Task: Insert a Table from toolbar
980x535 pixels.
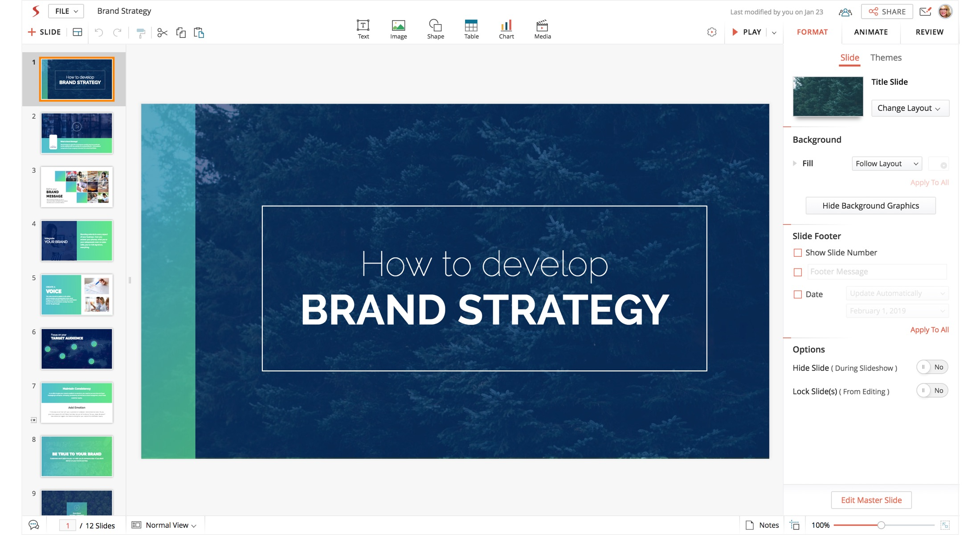Action: (x=471, y=29)
